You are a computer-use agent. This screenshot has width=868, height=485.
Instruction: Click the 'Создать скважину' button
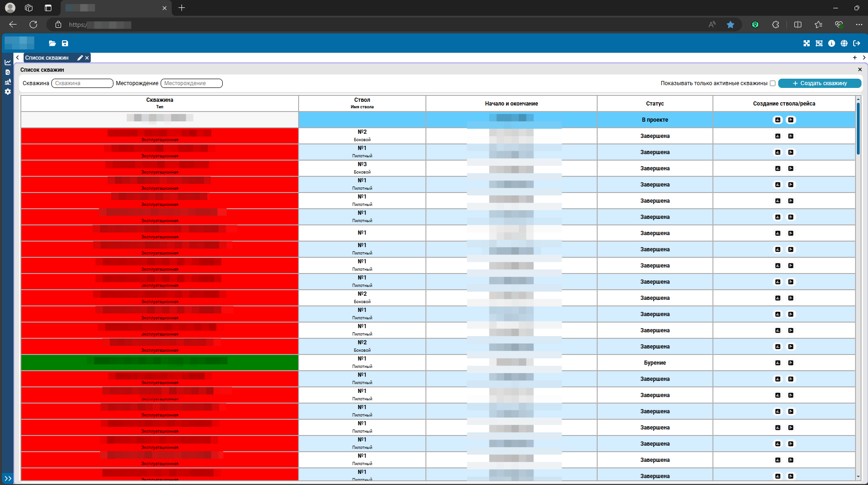819,83
